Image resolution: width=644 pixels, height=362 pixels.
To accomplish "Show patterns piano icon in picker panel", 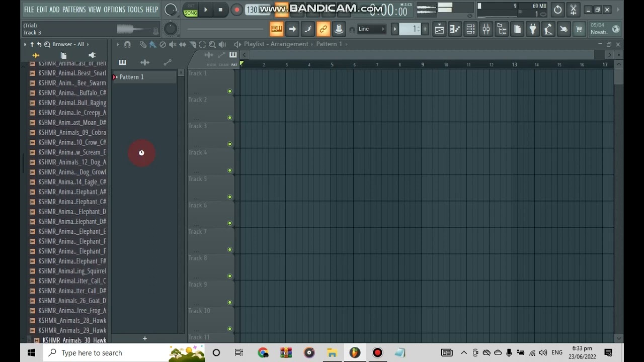I will point(122,62).
